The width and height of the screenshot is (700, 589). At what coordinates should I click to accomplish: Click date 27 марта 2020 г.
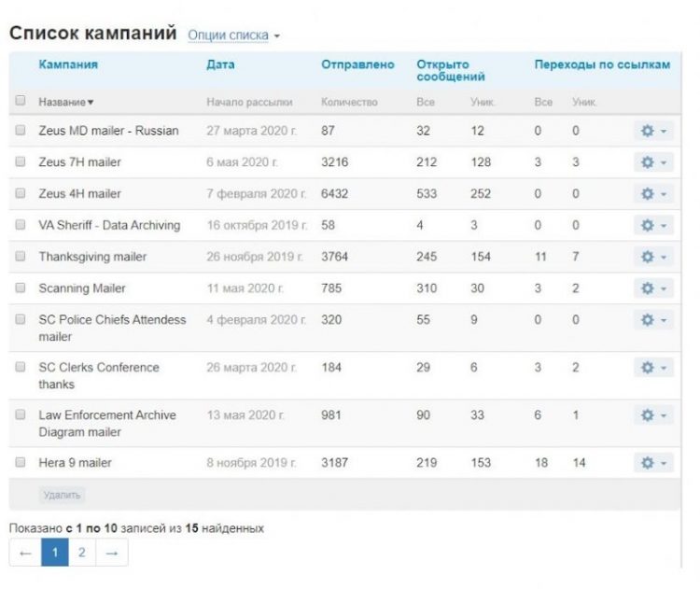coord(251,131)
